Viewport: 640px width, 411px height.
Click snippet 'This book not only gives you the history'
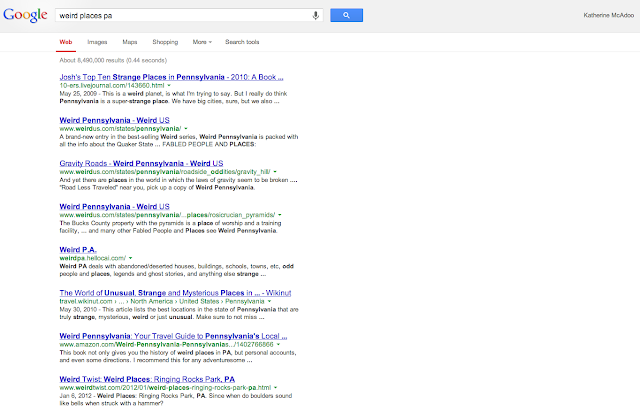pos(178,356)
